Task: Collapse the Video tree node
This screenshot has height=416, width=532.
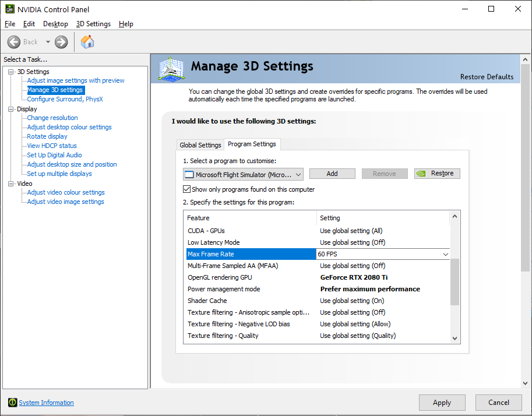Action: (10, 184)
